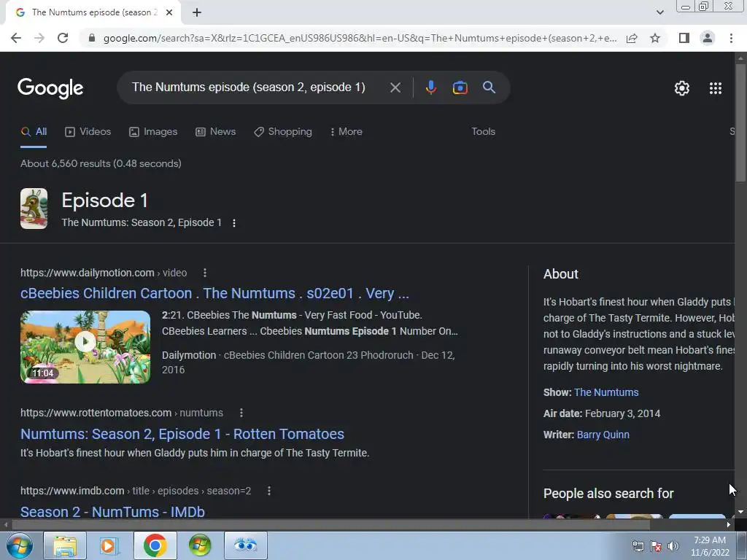Open the search Tools options
Screen dimensions: 747x560
coord(483,132)
